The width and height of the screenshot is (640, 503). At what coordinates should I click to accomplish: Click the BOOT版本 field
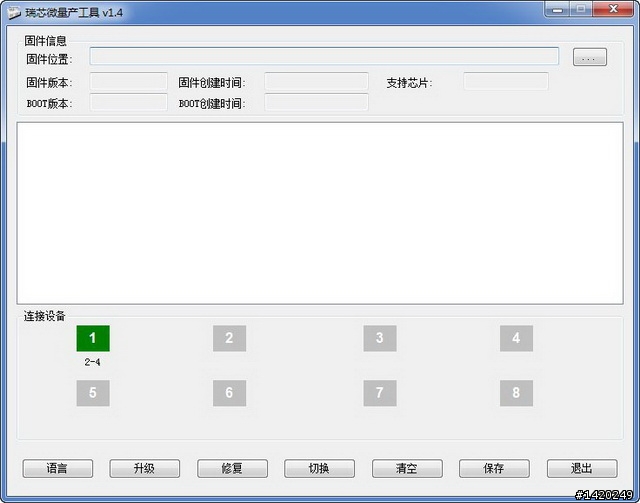point(129,102)
